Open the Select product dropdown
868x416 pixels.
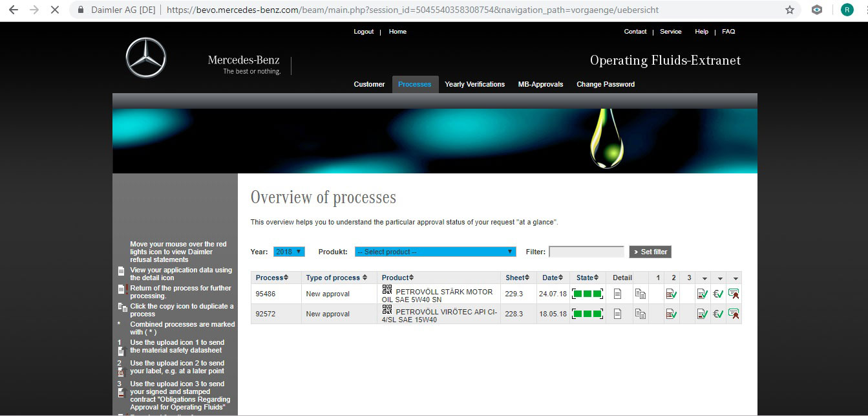tap(435, 252)
